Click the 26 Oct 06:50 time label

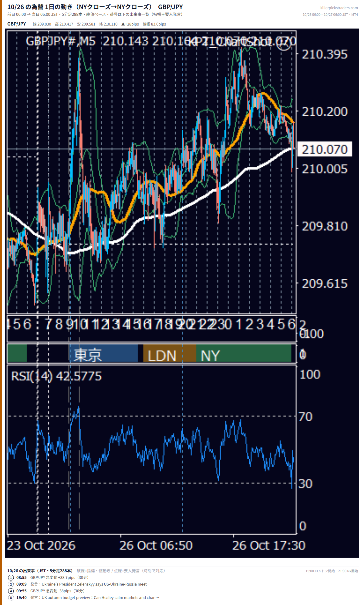(156, 546)
